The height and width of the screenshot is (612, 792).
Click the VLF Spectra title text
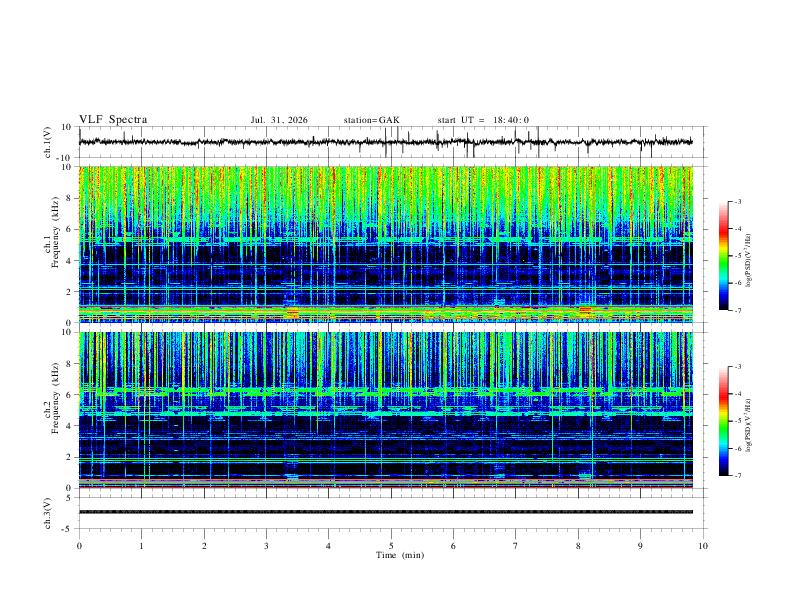(x=113, y=120)
